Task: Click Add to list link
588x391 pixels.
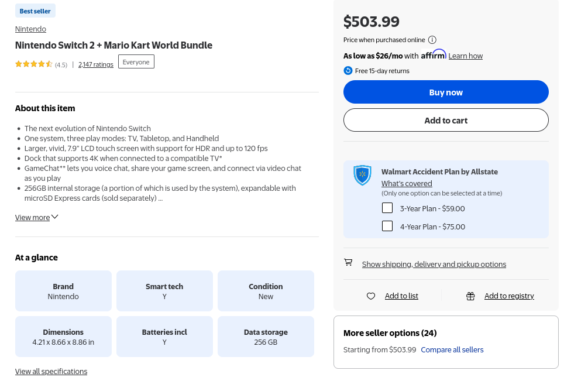Action: pyautogui.click(x=401, y=296)
